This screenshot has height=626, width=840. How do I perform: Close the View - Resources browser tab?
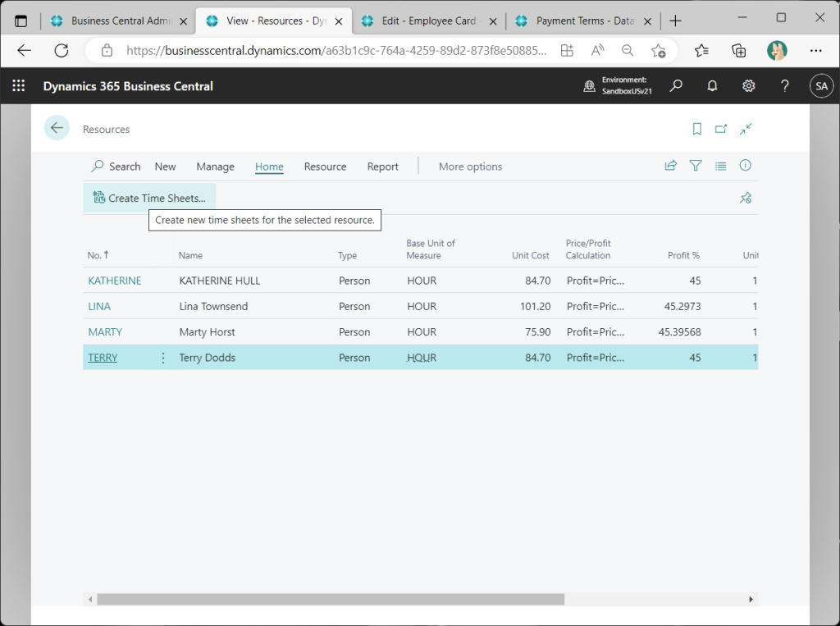point(339,21)
